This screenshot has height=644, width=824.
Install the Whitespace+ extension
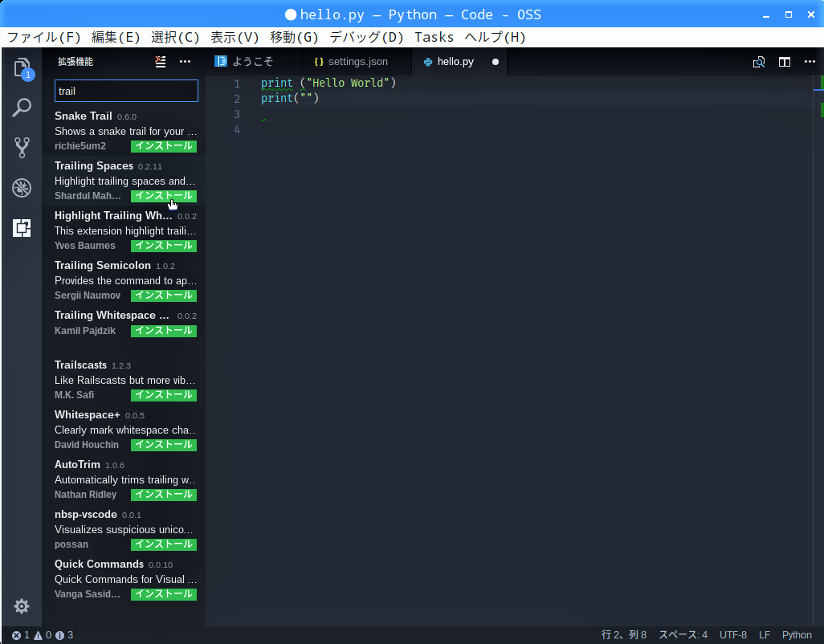tap(163, 445)
